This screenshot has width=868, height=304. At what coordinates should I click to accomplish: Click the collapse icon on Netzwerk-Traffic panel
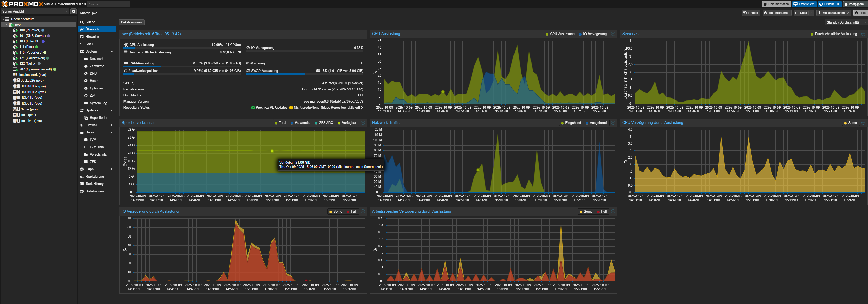[x=613, y=123]
